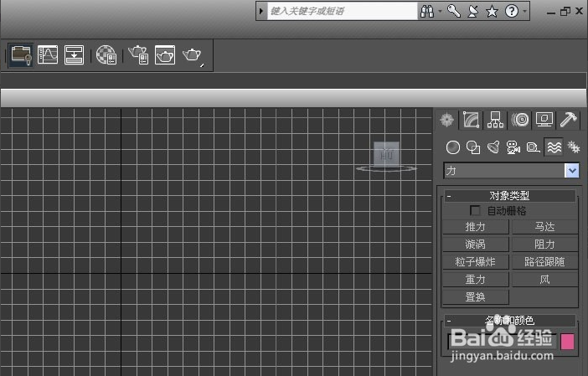The height and width of the screenshot is (376, 588).
Task: Enable the 自动栅格 checkbox
Action: (475, 211)
